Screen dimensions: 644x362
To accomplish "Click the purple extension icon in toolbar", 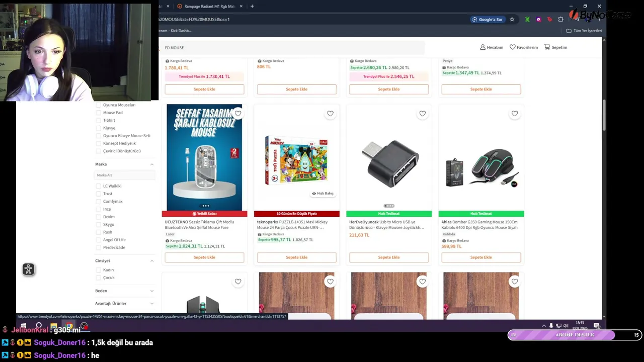I will 538,20.
